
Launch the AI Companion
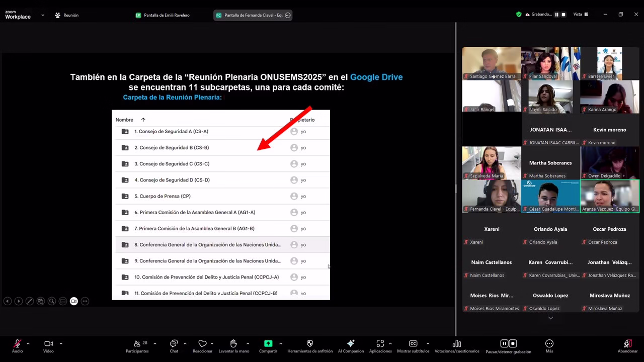351,344
